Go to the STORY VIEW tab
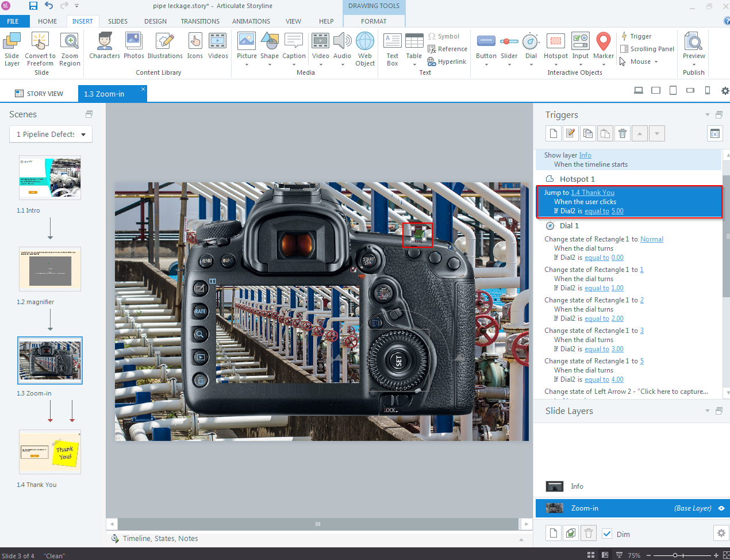Screen dimensions: 730x560 tap(39, 94)
